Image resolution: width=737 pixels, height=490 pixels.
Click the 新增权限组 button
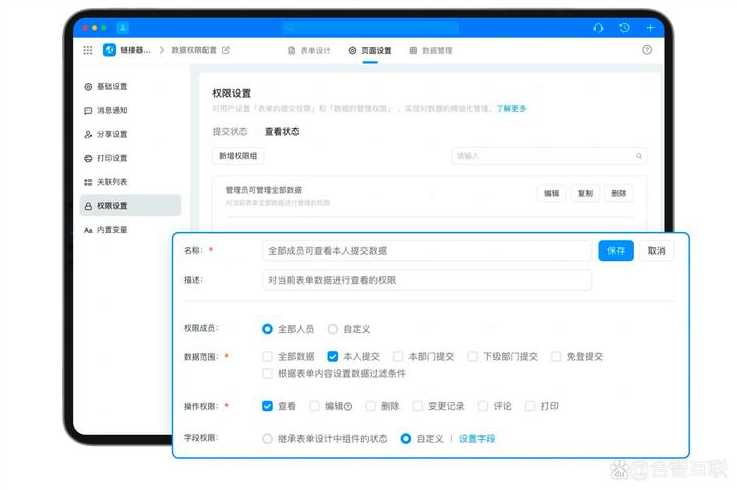(x=238, y=156)
